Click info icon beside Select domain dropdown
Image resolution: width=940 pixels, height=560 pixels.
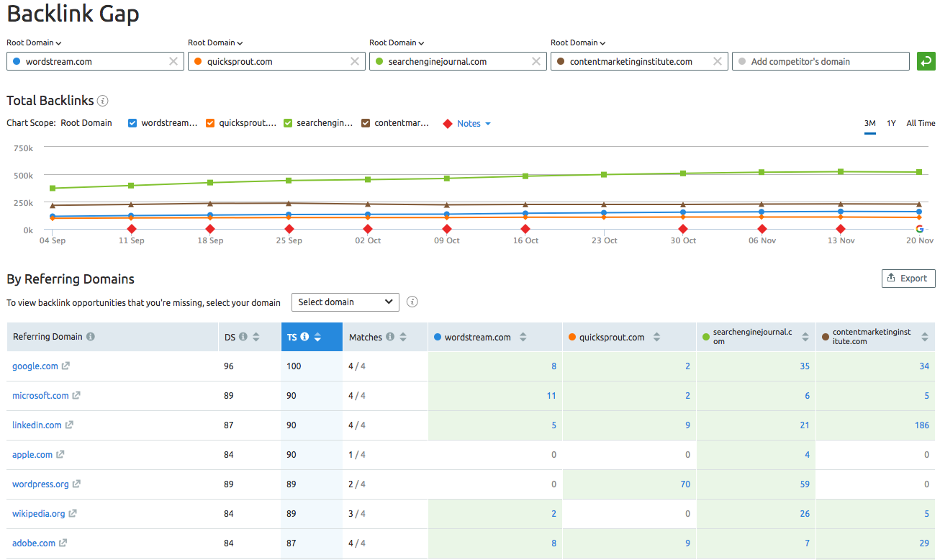tap(412, 302)
